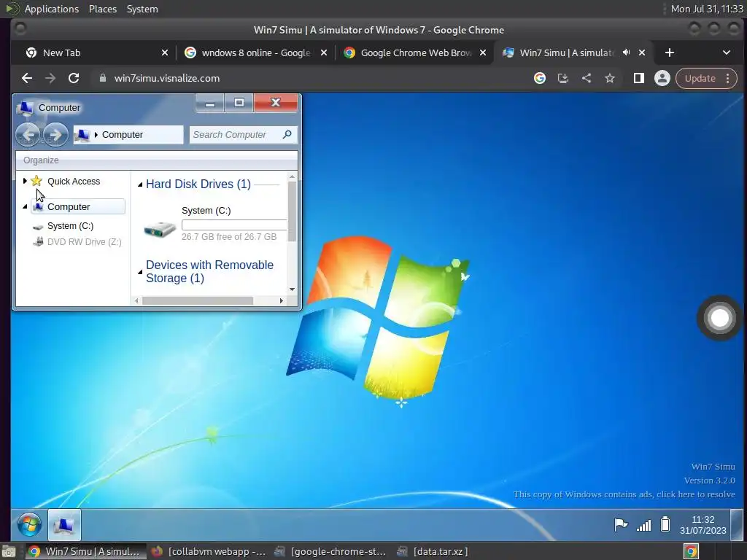Viewport: 747px width, 560px height.
Task: Go forward in the Explorer window
Action: click(x=55, y=135)
